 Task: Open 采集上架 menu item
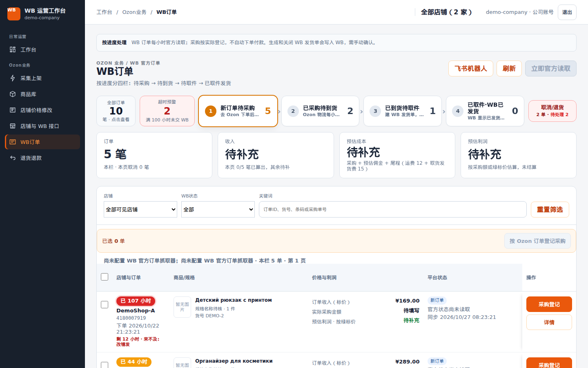[42, 78]
